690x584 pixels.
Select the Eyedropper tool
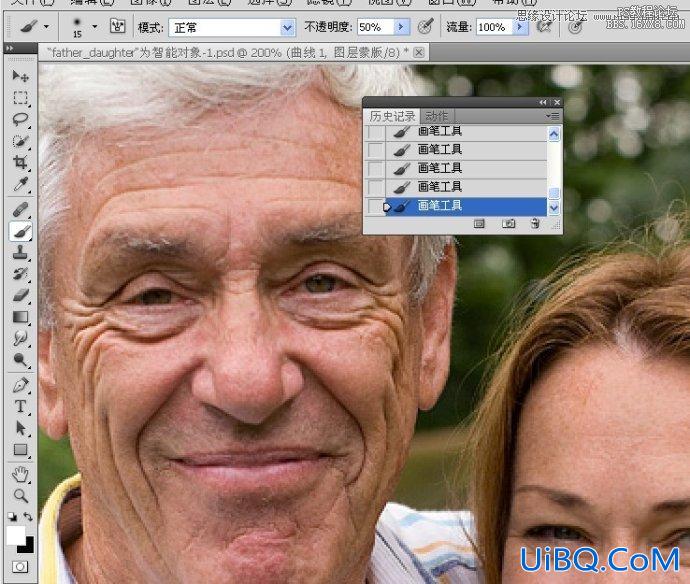point(20,184)
